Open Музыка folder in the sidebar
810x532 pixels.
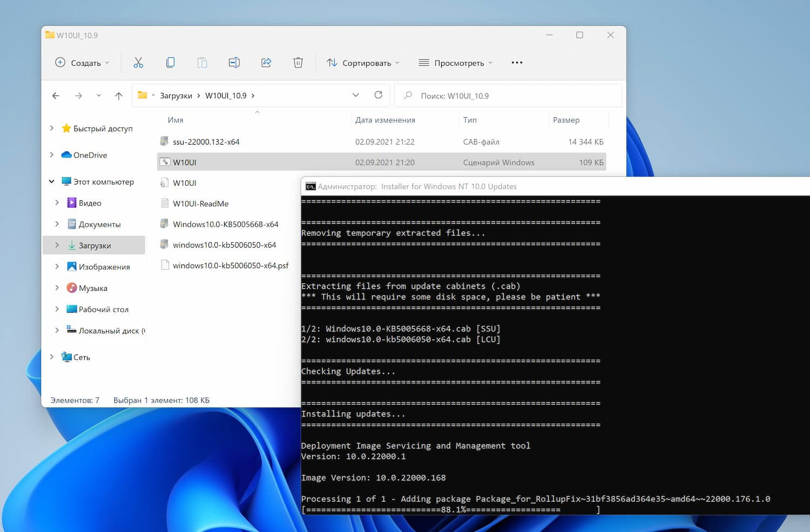click(x=93, y=288)
